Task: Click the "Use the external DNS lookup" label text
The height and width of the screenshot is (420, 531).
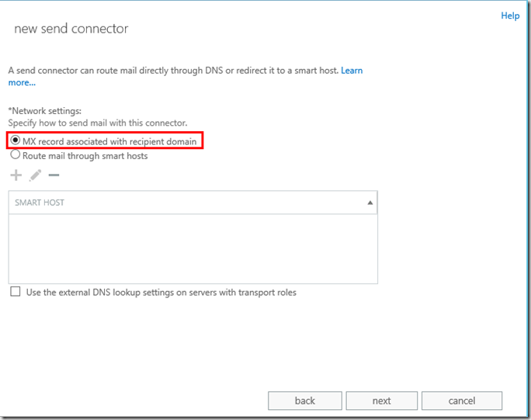Action: (161, 293)
